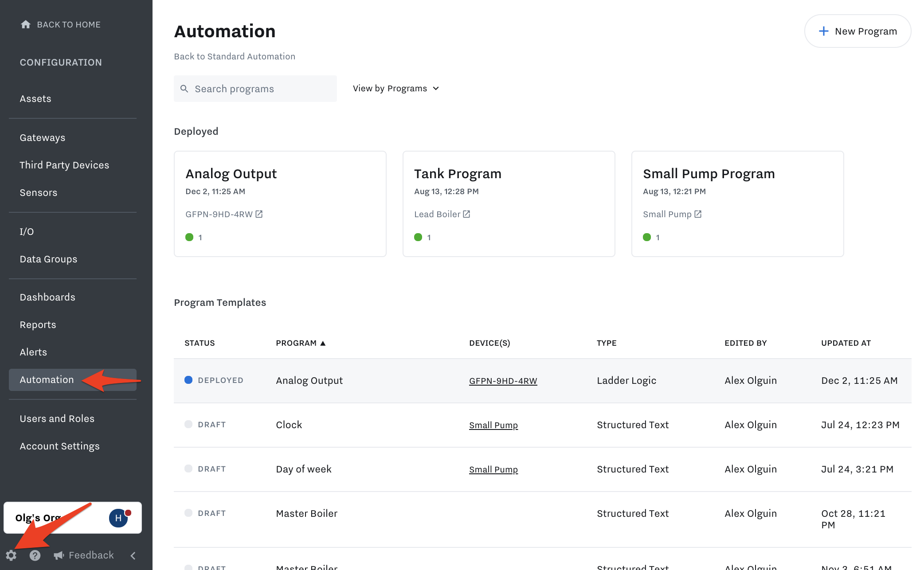The height and width of the screenshot is (570, 924).
Task: Open the Tank Program deployed card
Action: tap(509, 204)
